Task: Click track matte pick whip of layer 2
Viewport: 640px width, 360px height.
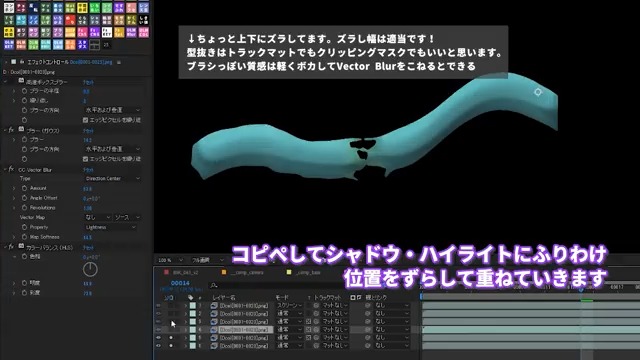Action: click(316, 313)
